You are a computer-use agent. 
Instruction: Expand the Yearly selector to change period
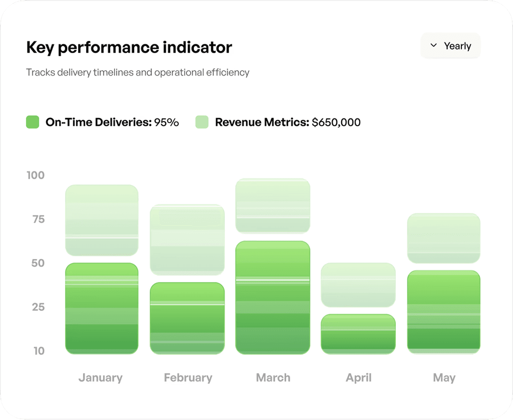(450, 45)
